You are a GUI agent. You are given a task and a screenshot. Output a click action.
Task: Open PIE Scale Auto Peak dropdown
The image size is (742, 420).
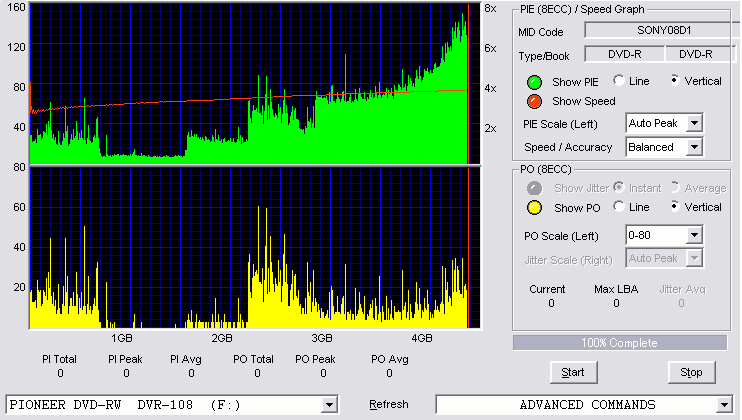point(694,123)
